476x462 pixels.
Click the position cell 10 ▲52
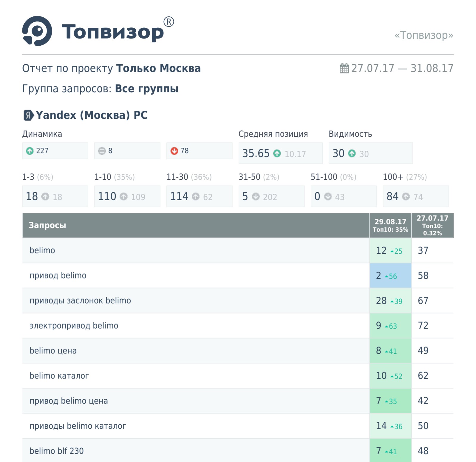tap(390, 376)
